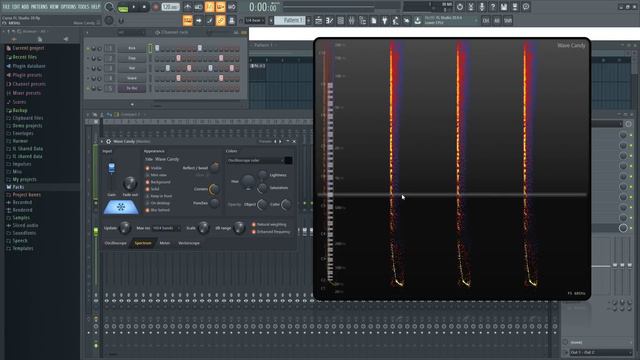Switch to the Oscilloscope tab

point(116,243)
